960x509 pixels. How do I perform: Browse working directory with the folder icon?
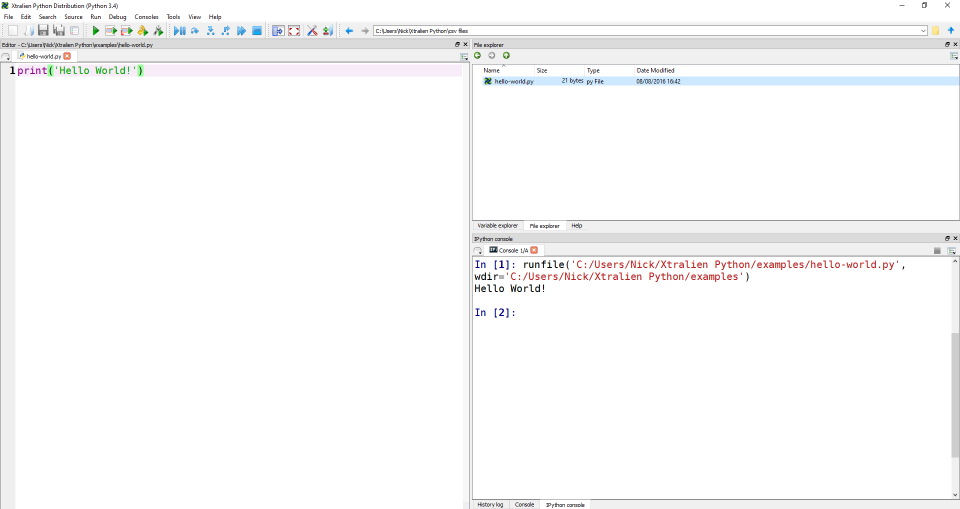click(936, 31)
